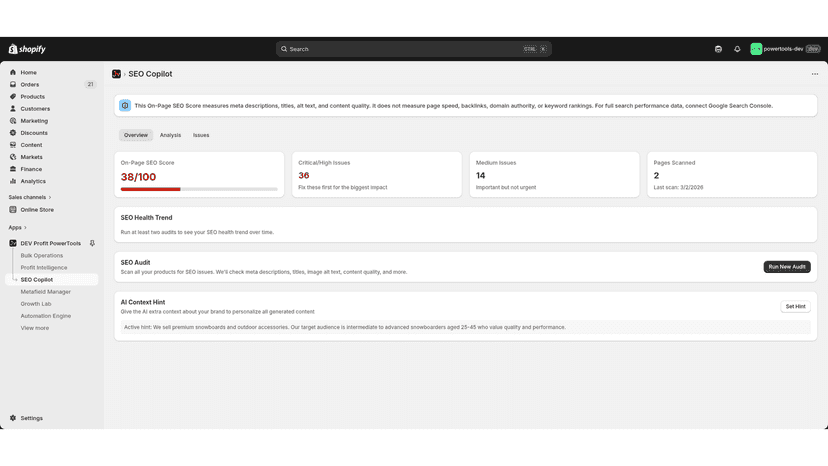This screenshot has width=828, height=466.
Task: Click the pin icon beside DEV Profit PowerTools
Action: [92, 244]
